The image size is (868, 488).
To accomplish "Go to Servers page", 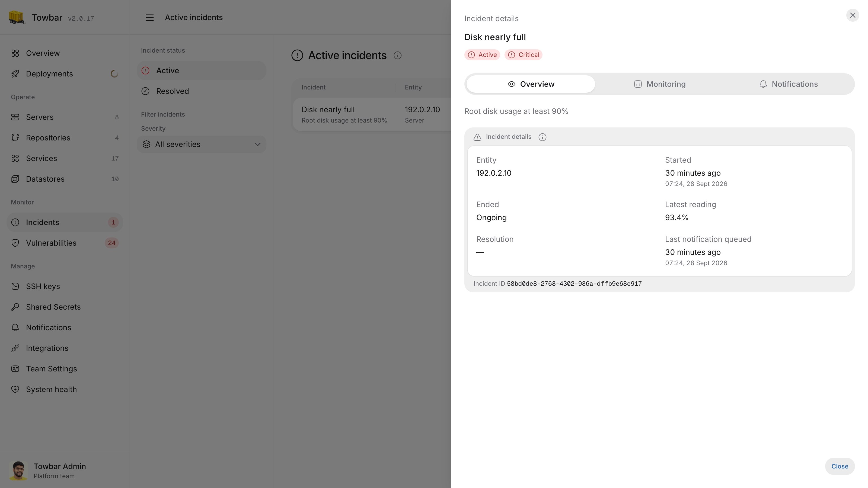I will (65, 117).
